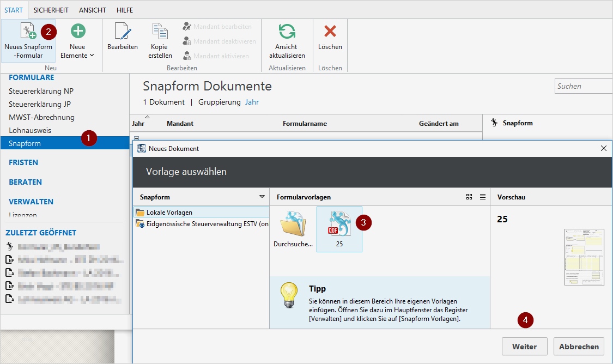Click the red Löschen icon
Image resolution: width=613 pixels, height=364 pixels.
(330, 31)
